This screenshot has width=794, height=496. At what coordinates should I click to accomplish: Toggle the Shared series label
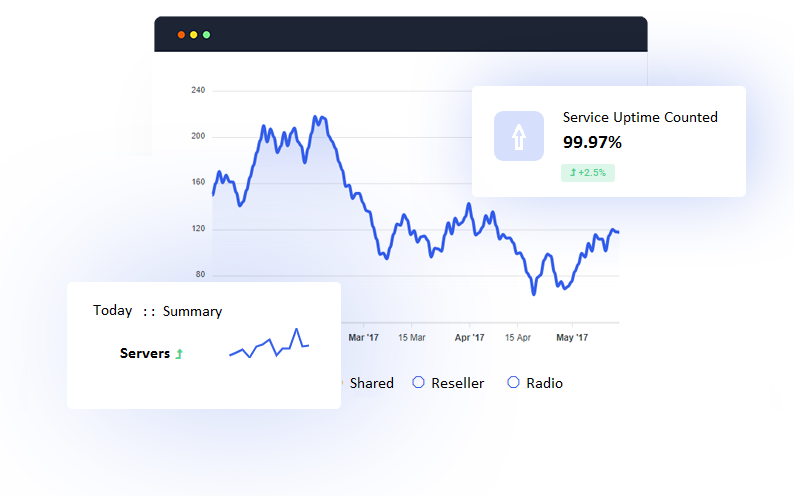tap(371, 383)
